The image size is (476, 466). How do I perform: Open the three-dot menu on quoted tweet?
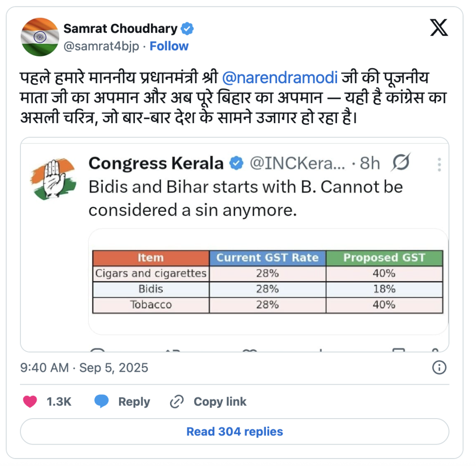[x=439, y=164]
